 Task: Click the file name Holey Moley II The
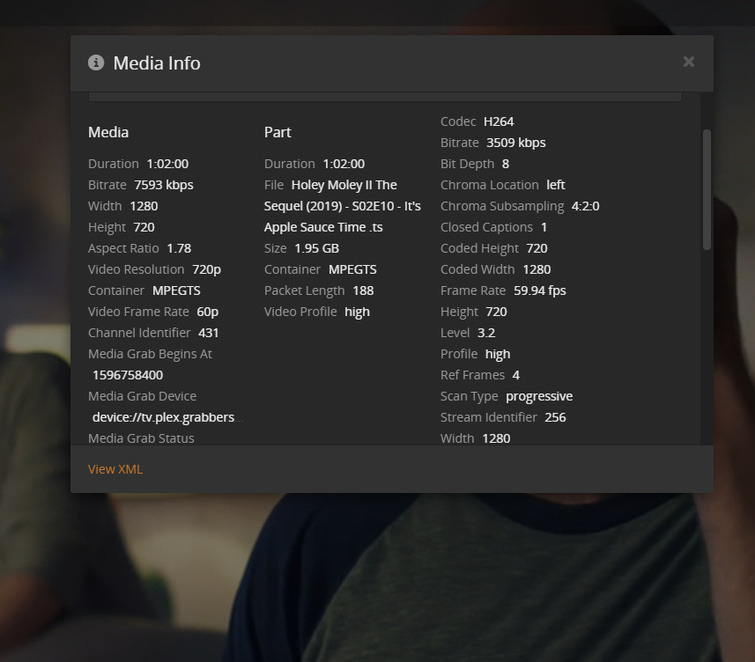coord(344,185)
